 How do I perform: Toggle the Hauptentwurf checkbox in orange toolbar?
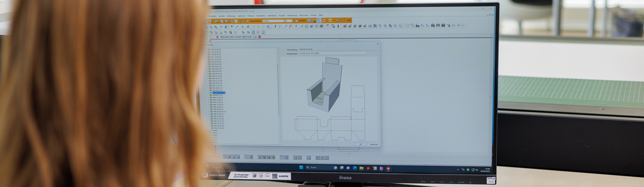tap(247, 21)
